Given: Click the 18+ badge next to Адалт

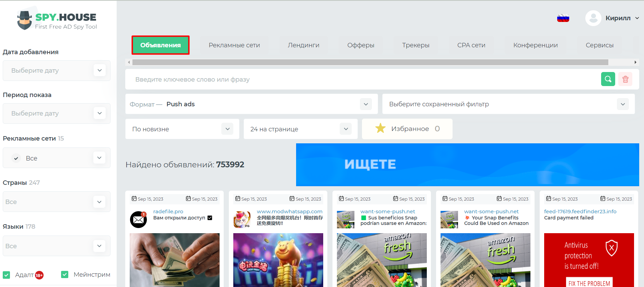Looking at the screenshot, I should [39, 275].
